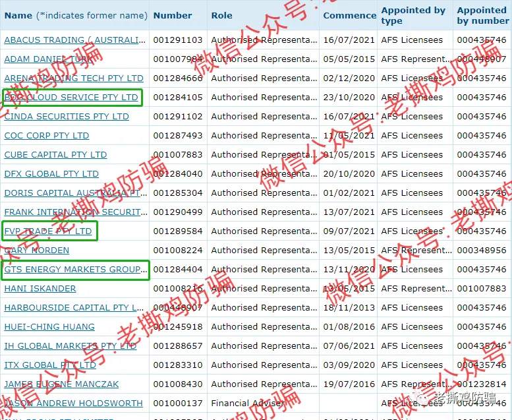Screen dimensions: 512x420
Task: Select number cell 001287493
Action: (x=178, y=136)
